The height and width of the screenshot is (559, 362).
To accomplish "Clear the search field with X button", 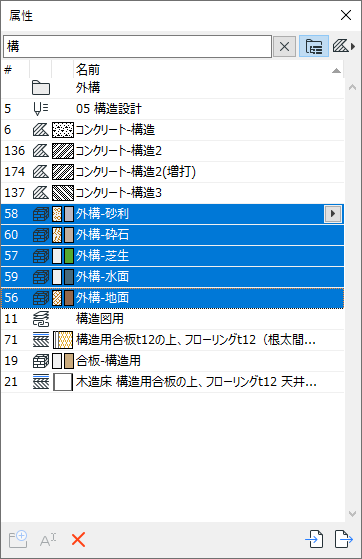I will tap(284, 46).
